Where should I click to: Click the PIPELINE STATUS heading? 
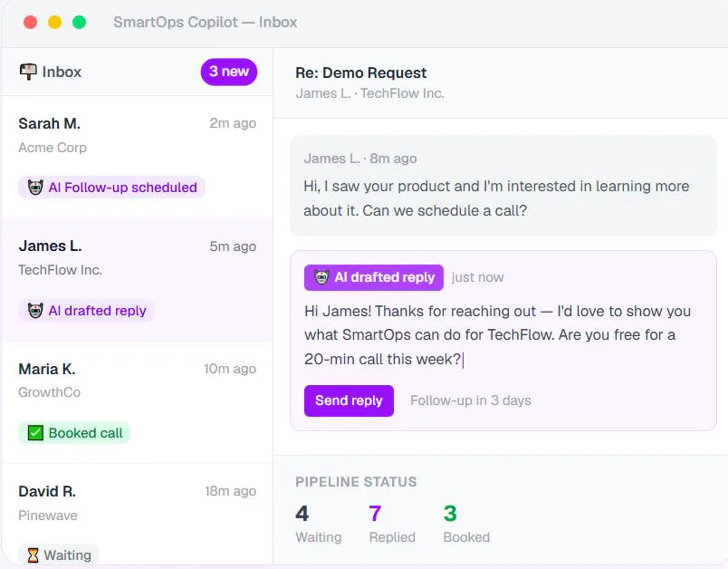(356, 482)
